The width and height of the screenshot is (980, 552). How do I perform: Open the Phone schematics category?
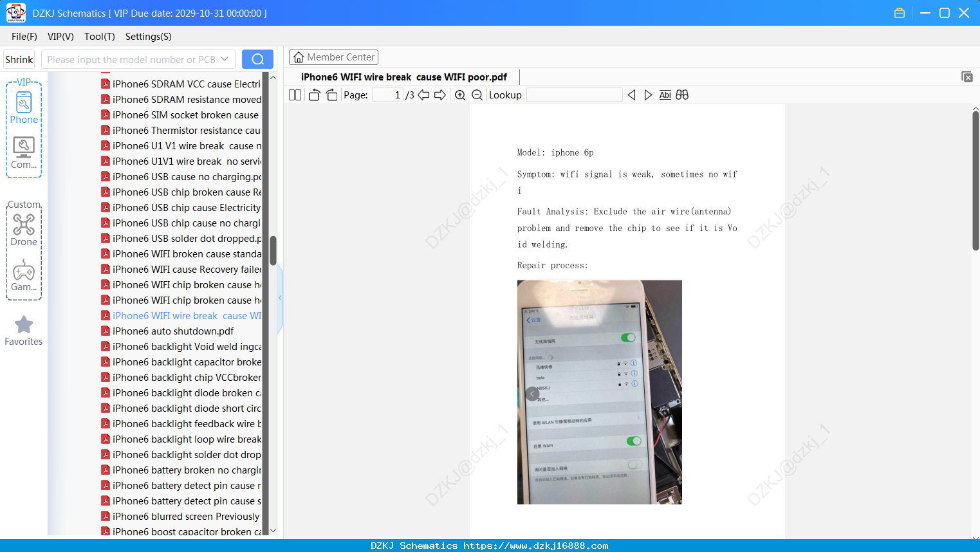(x=24, y=107)
